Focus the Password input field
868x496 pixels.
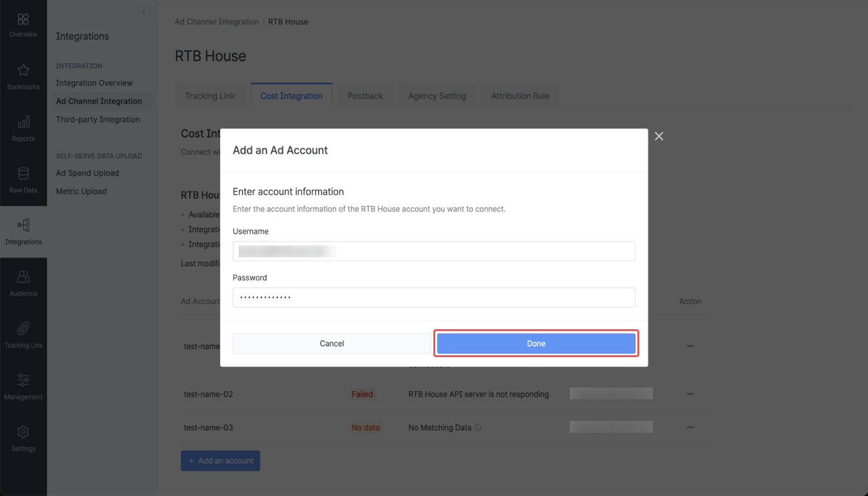click(x=434, y=298)
